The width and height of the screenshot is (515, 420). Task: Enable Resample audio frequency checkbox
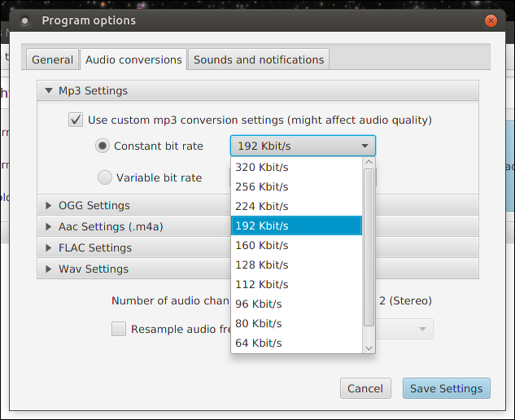click(119, 329)
